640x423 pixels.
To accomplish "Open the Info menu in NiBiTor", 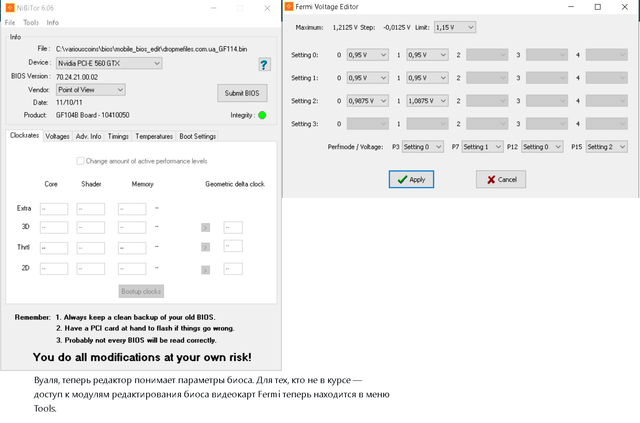I will pos(53,22).
